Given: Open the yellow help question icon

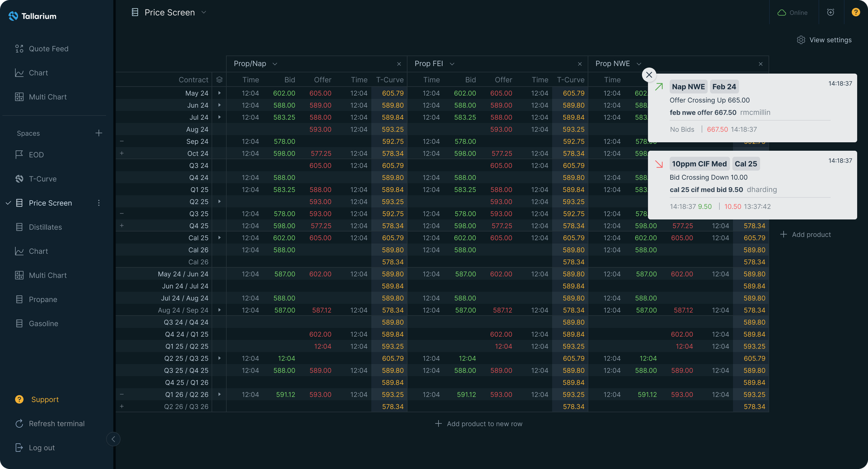Looking at the screenshot, I should coord(856,12).
